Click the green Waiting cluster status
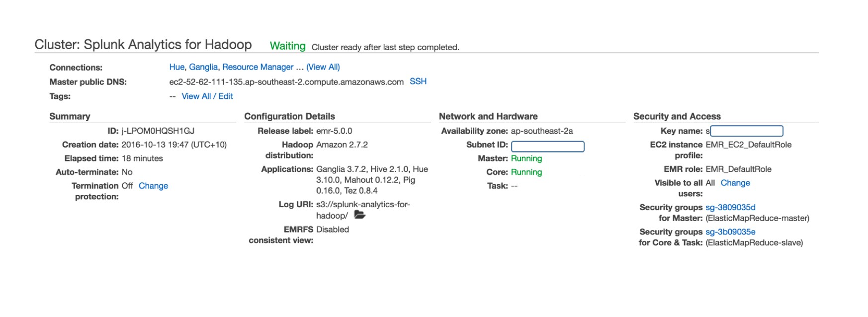 click(287, 46)
